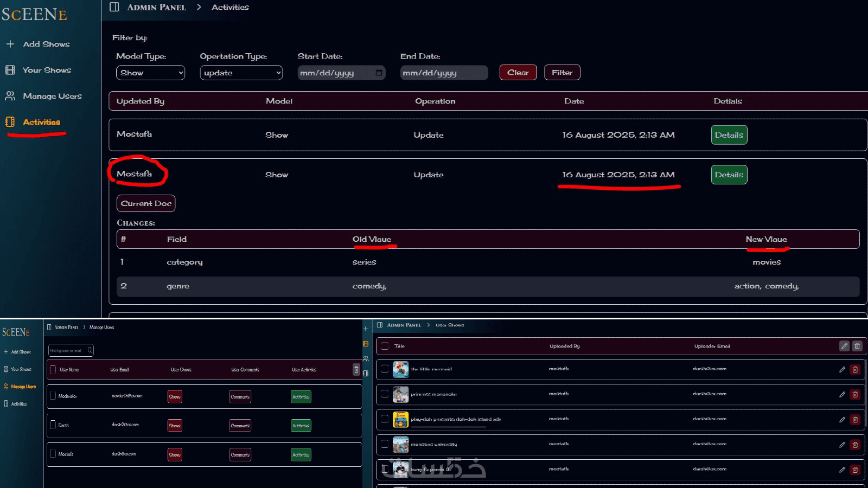Edit the little mermaid show with its pencil icon

pyautogui.click(x=842, y=369)
